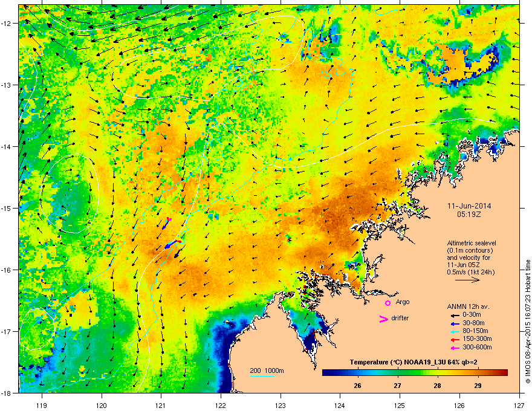This screenshot has width=532, height=411.
Task: Click the cyan 80-150m legend arrow
Action: [455, 331]
